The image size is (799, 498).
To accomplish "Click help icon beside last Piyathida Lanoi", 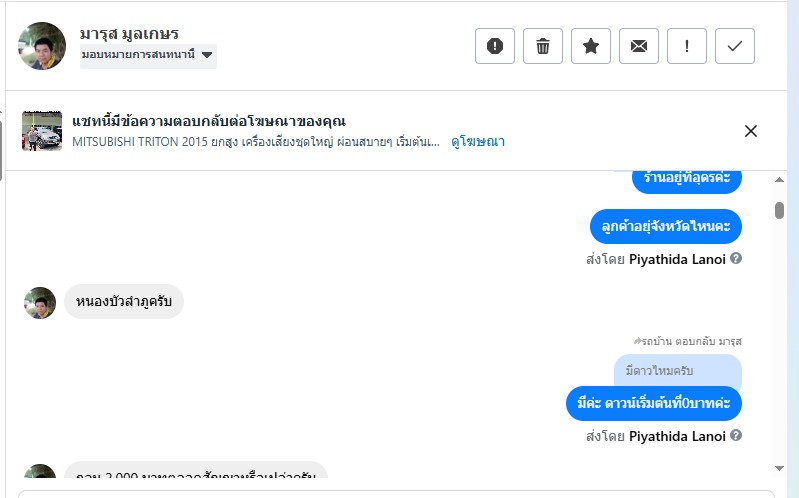I will tap(736, 436).
